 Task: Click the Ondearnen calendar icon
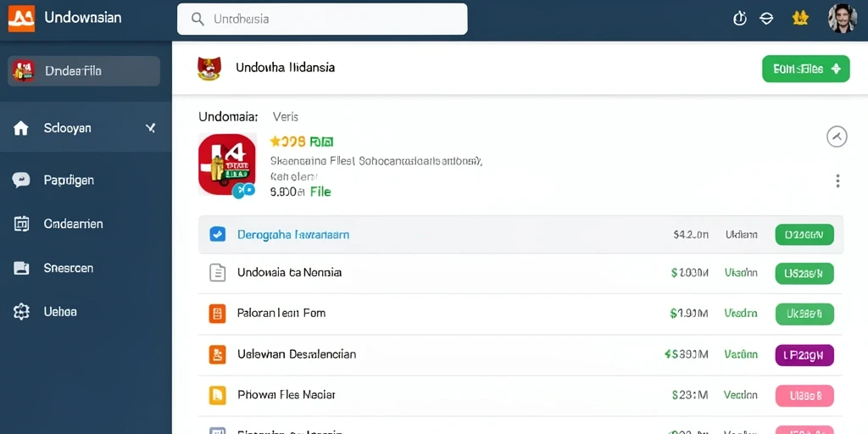pos(21,224)
